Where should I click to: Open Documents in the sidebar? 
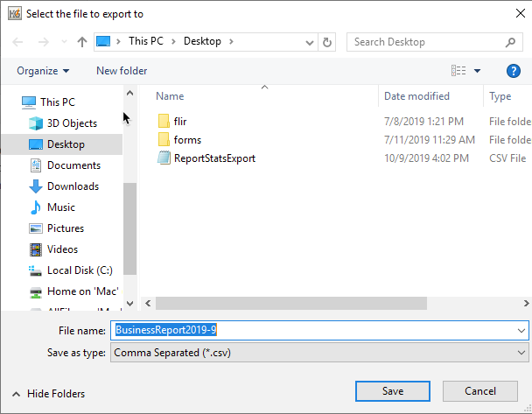tap(65, 165)
